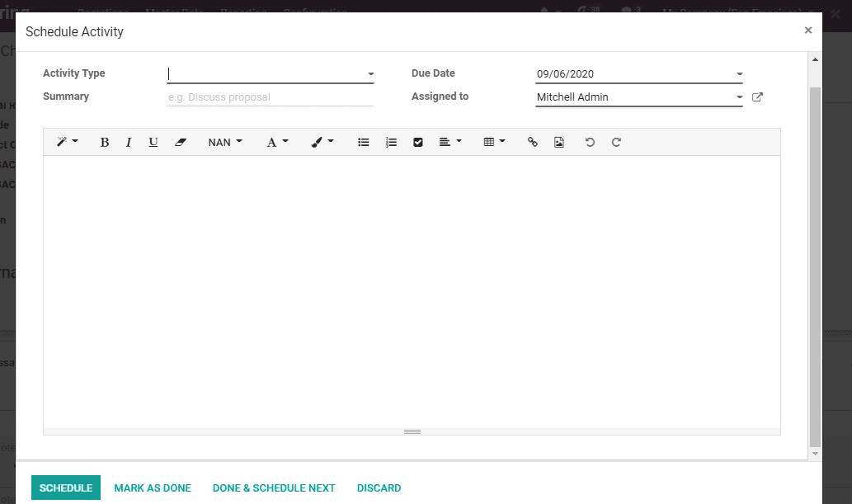This screenshot has width=852, height=504.
Task: Discard the activity
Action: [379, 488]
